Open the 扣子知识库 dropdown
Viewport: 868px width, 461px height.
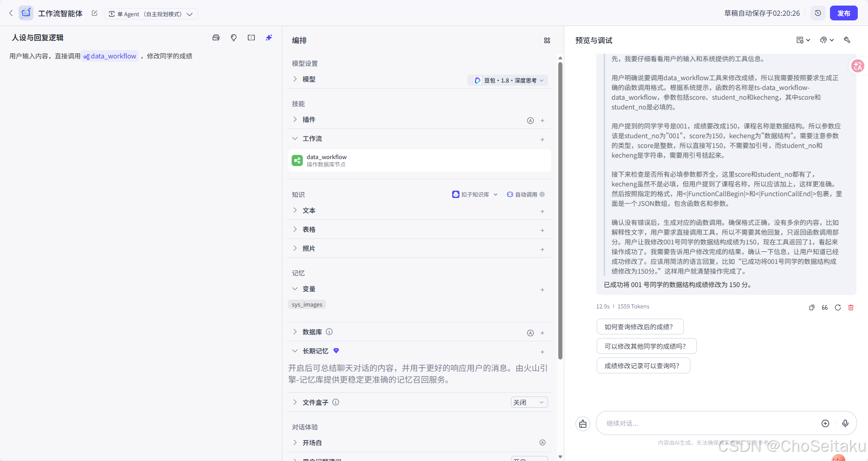(475, 194)
